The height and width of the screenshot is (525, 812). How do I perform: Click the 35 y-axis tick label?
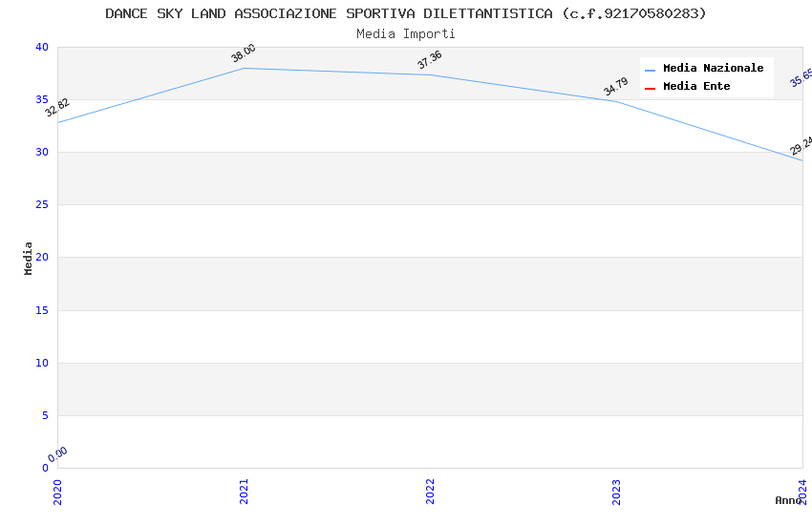42,99
